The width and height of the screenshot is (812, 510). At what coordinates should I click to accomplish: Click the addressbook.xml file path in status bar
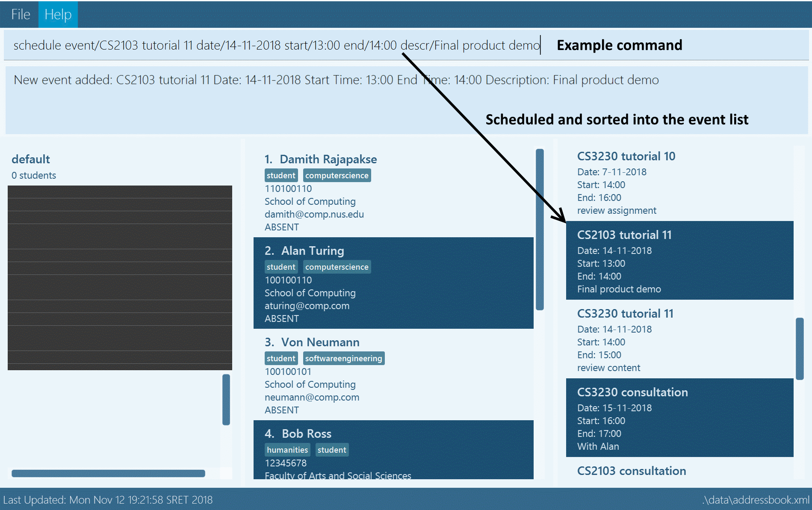pos(756,500)
